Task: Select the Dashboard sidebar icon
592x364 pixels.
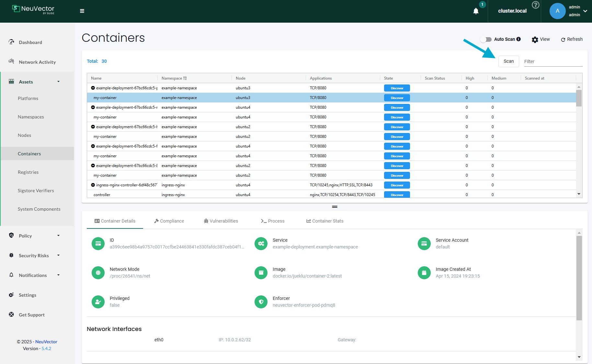Action: [11, 42]
